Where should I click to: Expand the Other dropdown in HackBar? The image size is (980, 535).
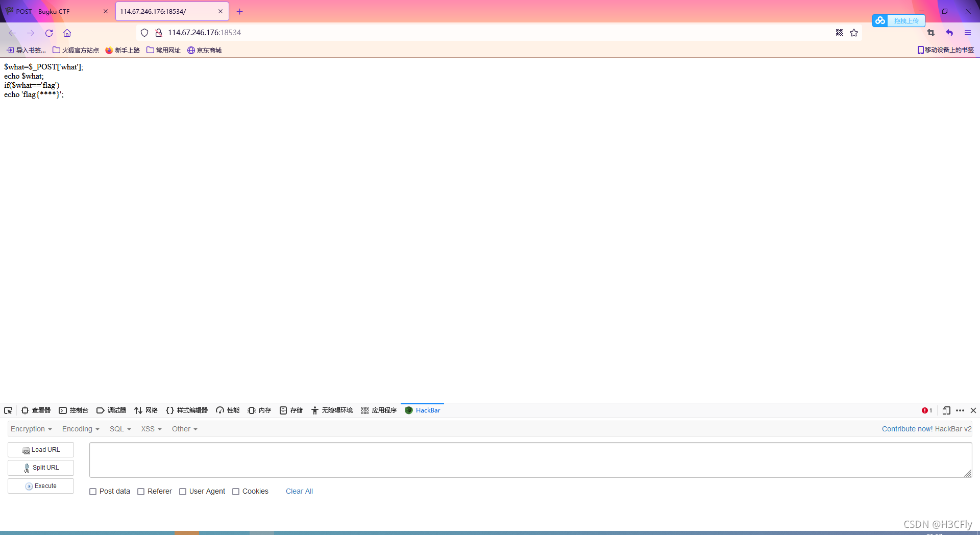click(x=184, y=429)
